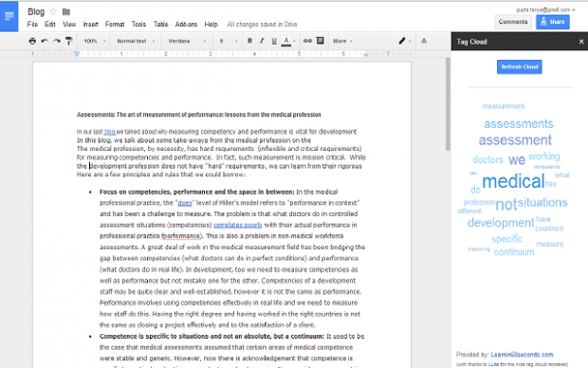The image size is (588, 368).
Task: Click 'working' in the tag cloud
Action: coord(544,156)
